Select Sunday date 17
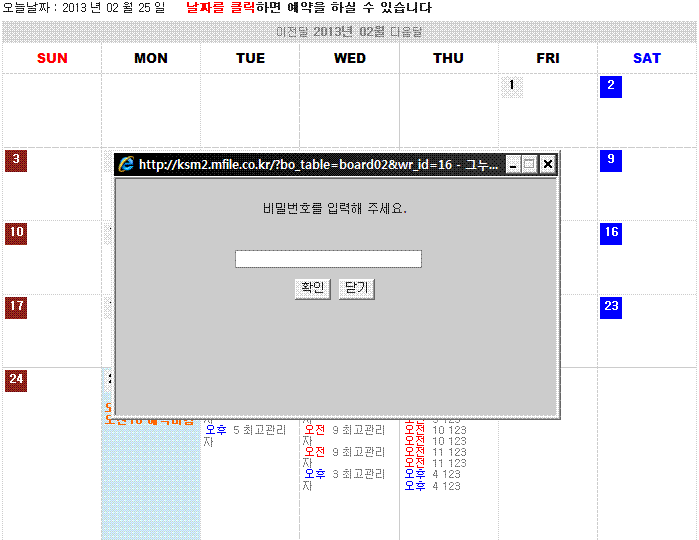Viewport: 699px width, 540px height. pyautogui.click(x=16, y=308)
